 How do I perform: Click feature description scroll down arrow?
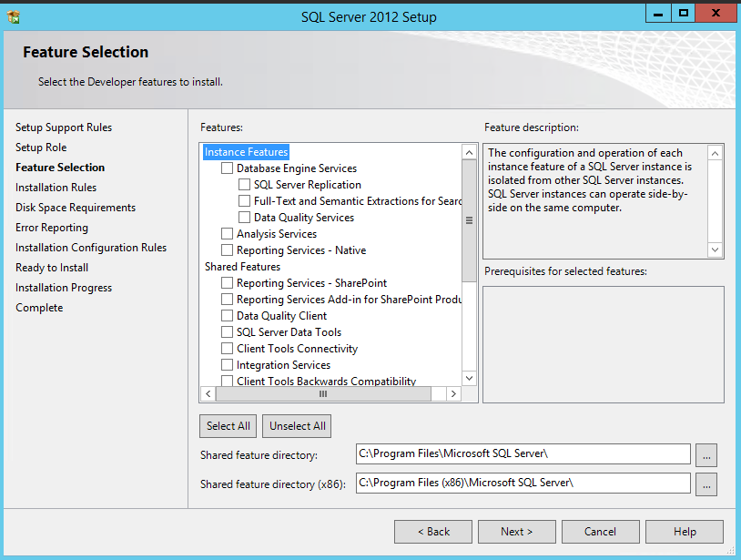(715, 249)
